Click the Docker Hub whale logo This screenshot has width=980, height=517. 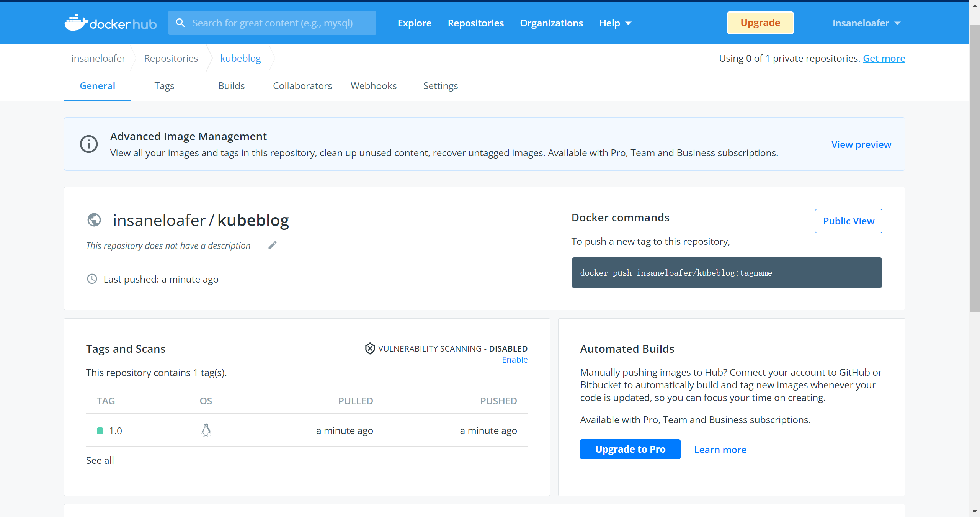click(111, 23)
